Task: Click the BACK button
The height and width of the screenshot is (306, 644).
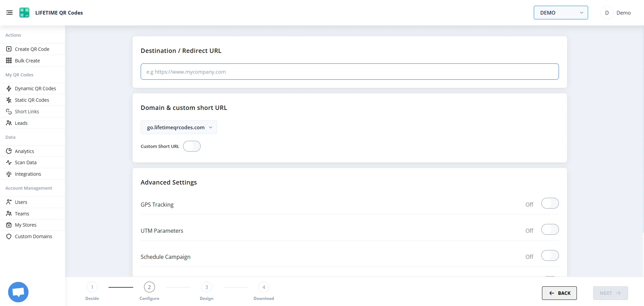Action: pyautogui.click(x=559, y=293)
